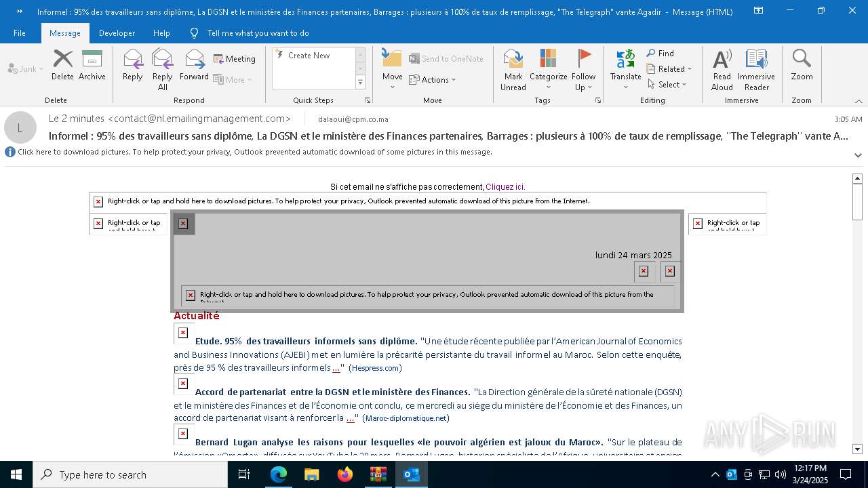This screenshot has height=488, width=868.
Task: Click the volume tray icon
Action: 780,474
